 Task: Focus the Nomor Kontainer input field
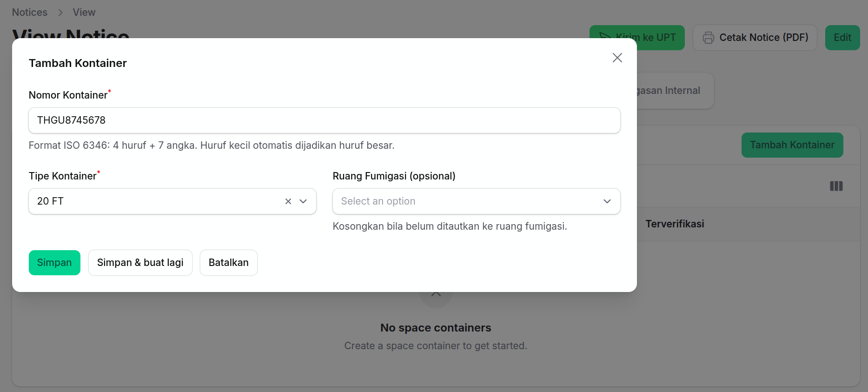pos(325,120)
